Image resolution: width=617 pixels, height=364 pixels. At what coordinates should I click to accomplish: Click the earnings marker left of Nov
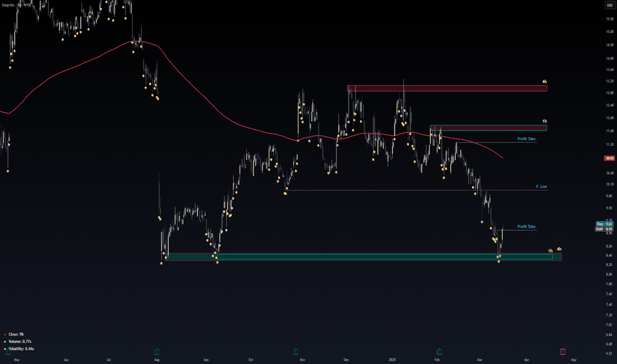coord(296,351)
